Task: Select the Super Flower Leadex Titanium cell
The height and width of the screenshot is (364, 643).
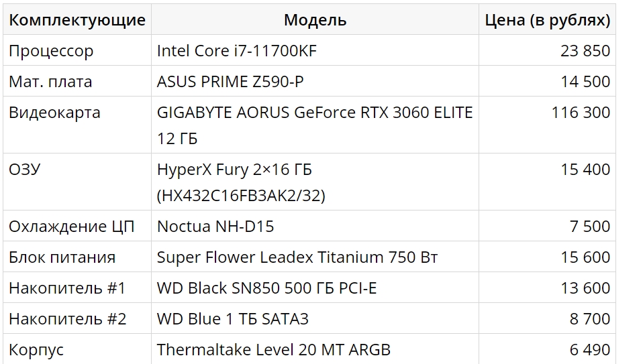Action: [x=297, y=257]
